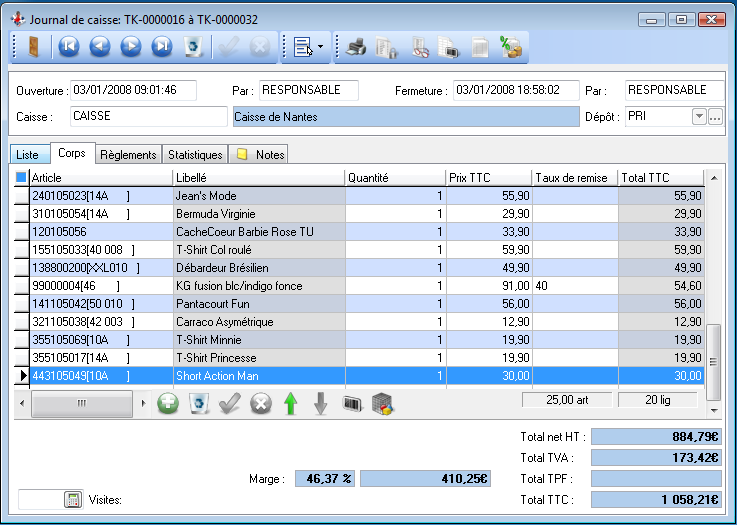Image resolution: width=737 pixels, height=525 pixels.
Task: Click the T-Shirt Col roulé cell
Action: (259, 250)
